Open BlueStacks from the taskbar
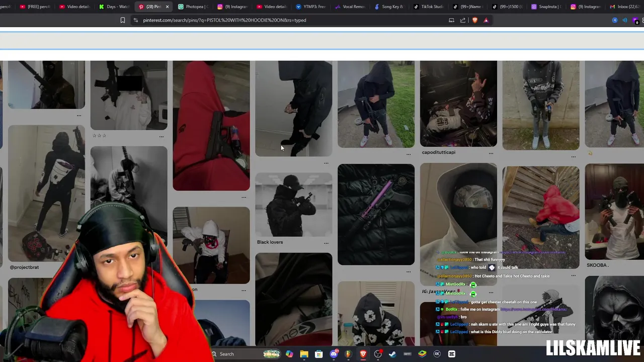This screenshot has height=362, width=644. pos(422,354)
